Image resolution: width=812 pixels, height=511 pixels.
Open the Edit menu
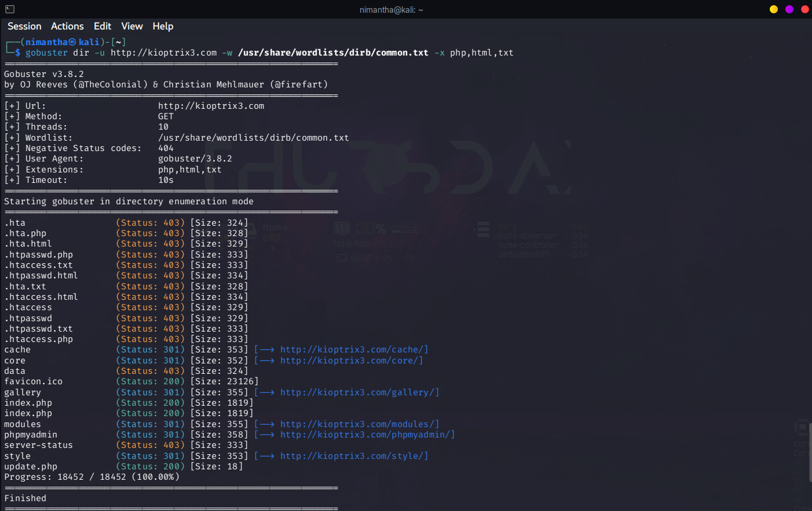coord(103,26)
